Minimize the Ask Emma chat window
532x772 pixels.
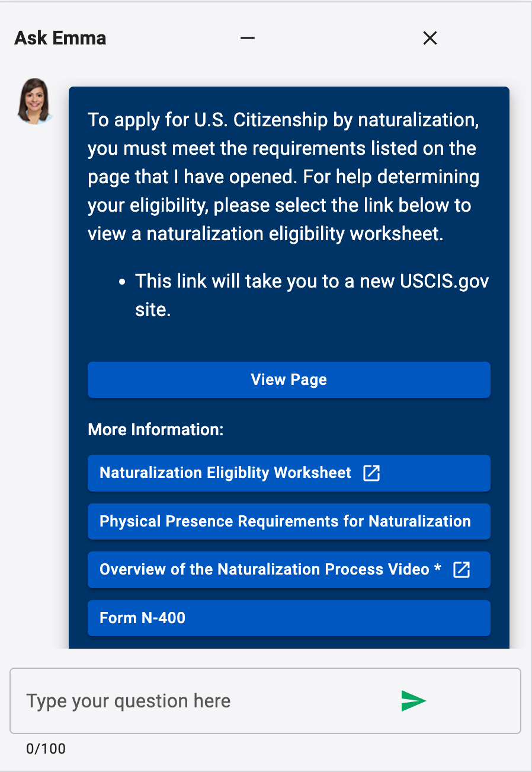[247, 39]
